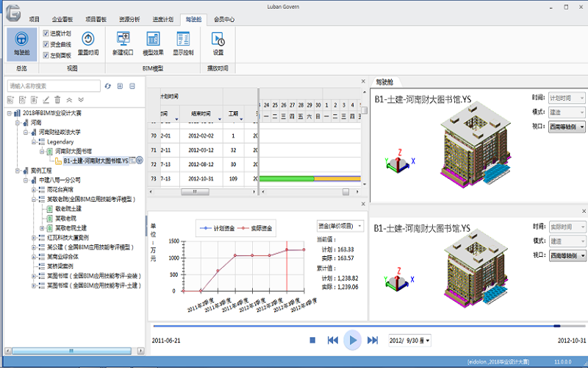
Task: Toggle 计划资金 series in chart legend
Action: pyautogui.click(x=217, y=228)
